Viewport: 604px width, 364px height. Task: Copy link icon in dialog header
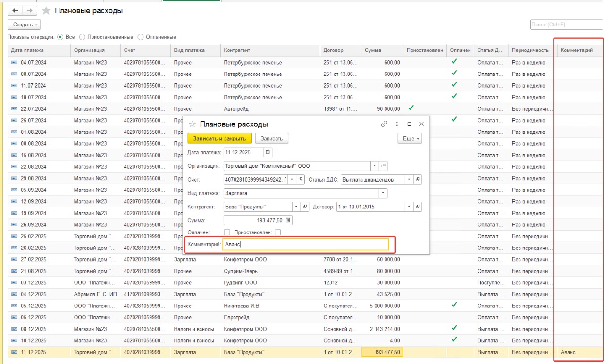coord(384,124)
